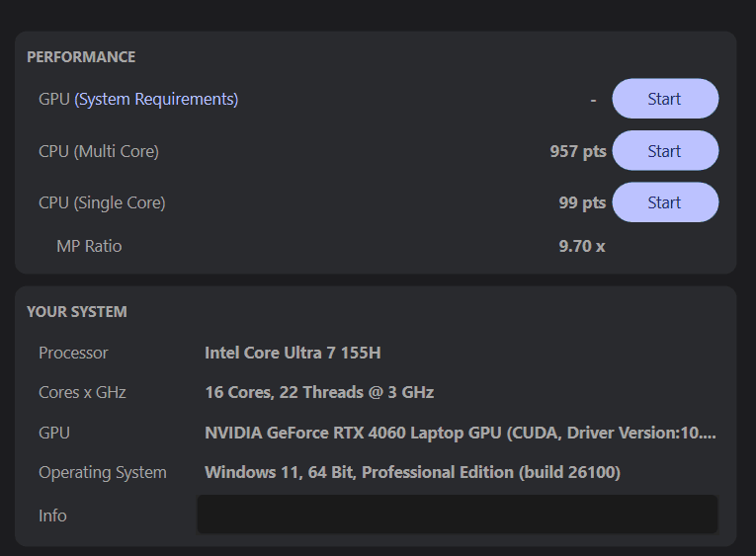Select the 957 pts multi core score
The height and width of the screenshot is (556, 756).
point(577,151)
